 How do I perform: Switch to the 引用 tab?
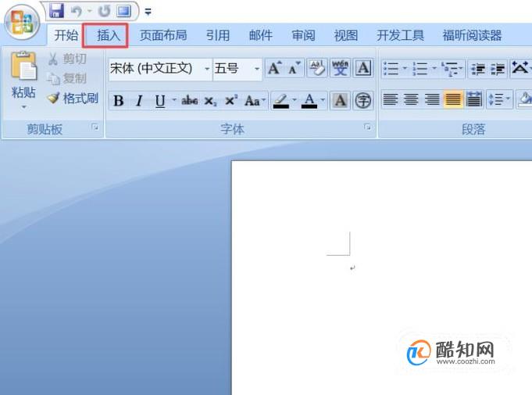coord(218,35)
